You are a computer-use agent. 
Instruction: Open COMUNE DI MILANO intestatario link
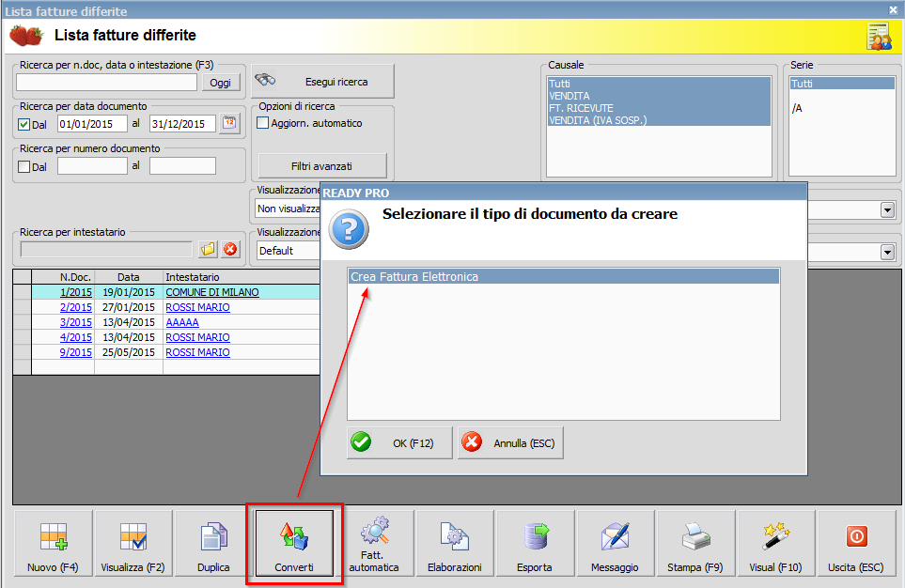click(212, 292)
